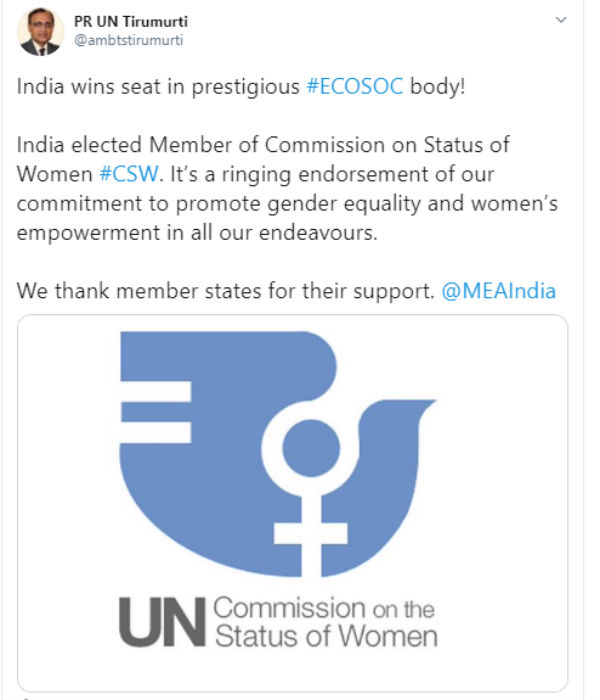Screen dimensions: 600x700
Task: Click the 'We thank member states' sentence
Action: click(x=225, y=291)
